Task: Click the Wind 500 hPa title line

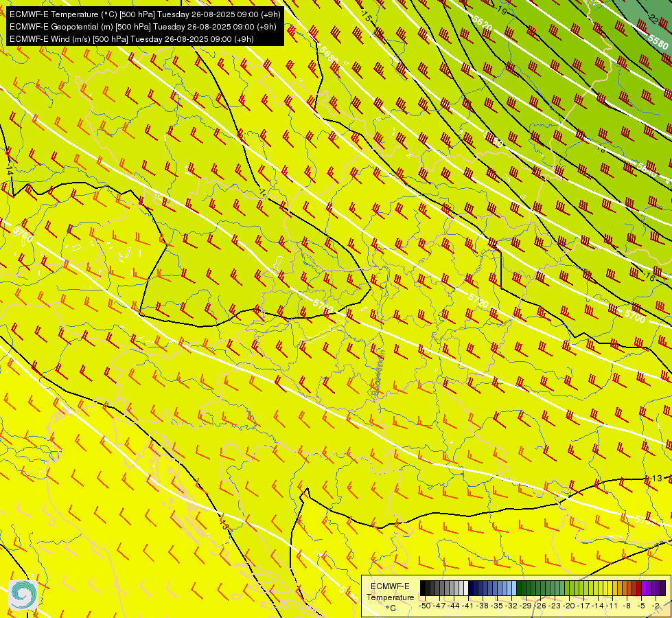Action: tap(132, 39)
